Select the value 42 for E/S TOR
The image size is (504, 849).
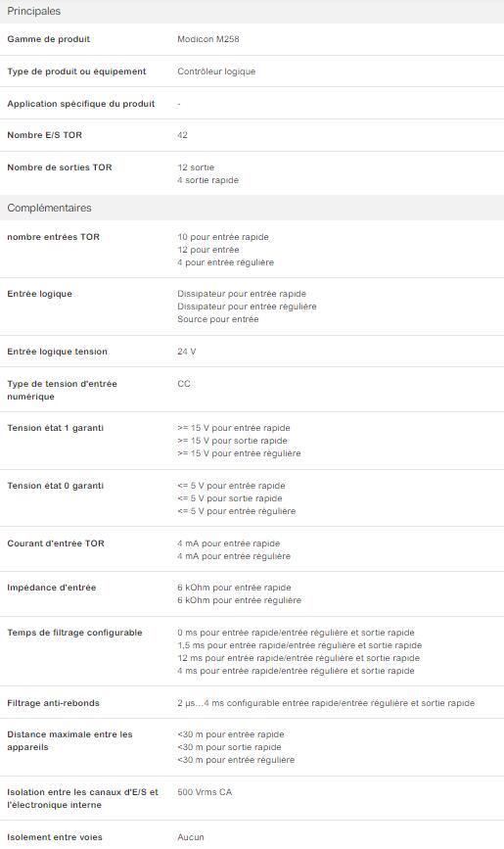[182, 135]
